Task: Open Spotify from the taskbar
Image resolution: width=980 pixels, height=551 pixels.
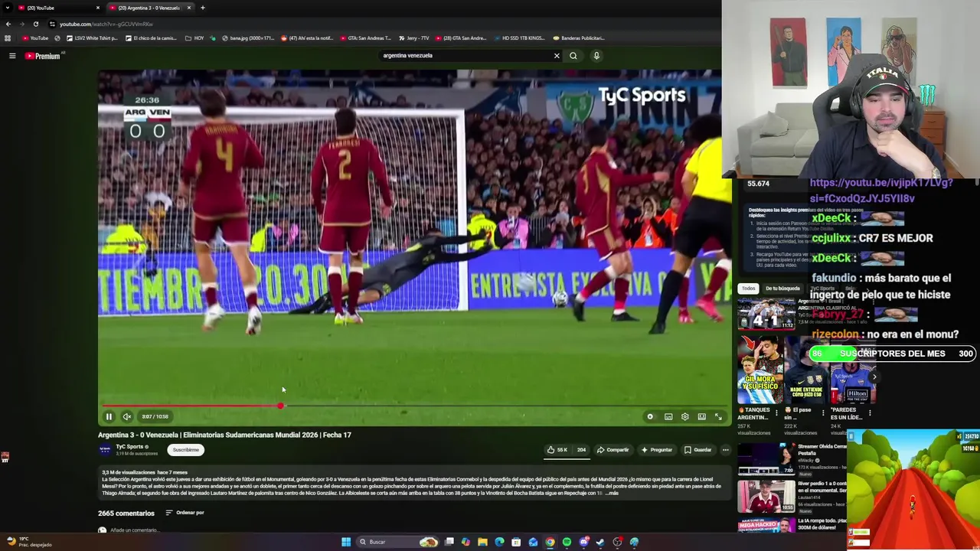Action: point(567,542)
